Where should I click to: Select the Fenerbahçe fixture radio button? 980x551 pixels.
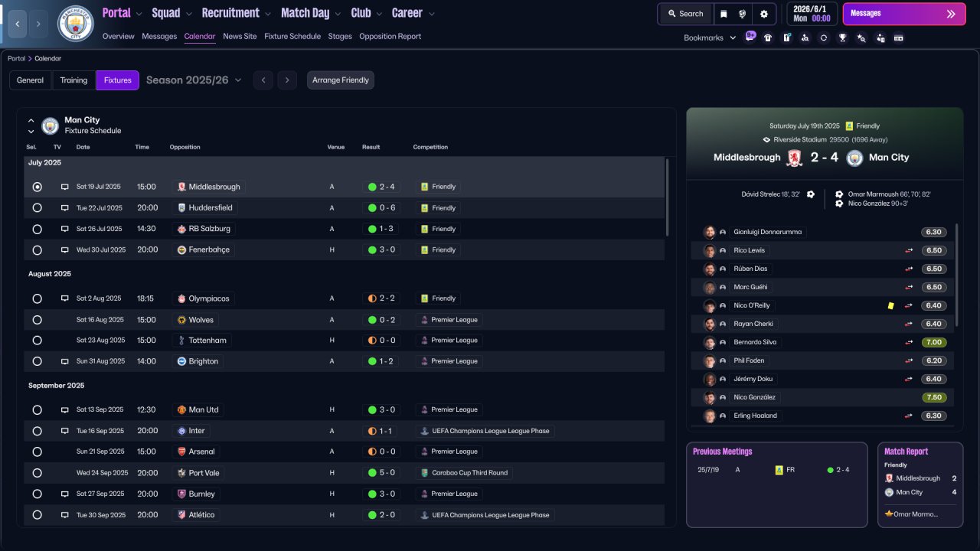point(37,249)
